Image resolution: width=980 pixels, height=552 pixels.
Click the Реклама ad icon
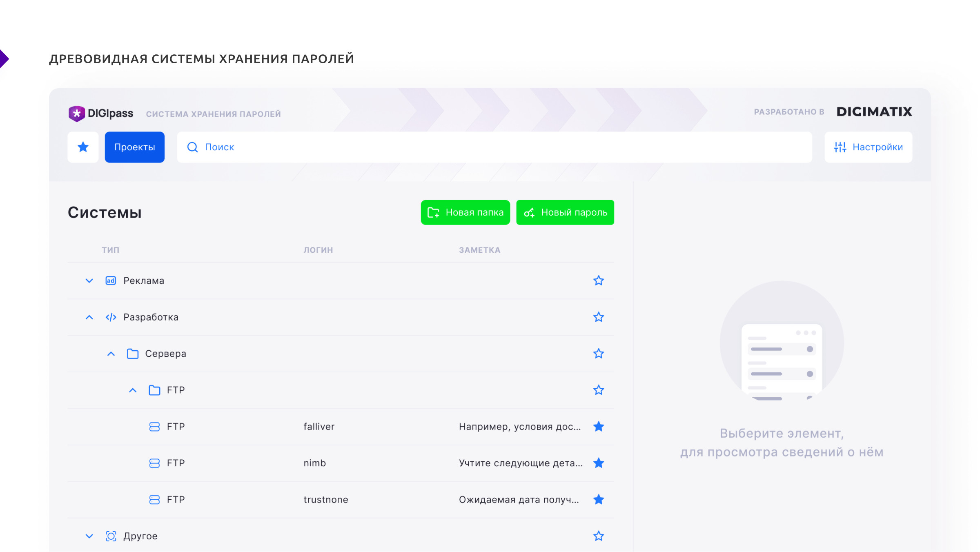111,280
